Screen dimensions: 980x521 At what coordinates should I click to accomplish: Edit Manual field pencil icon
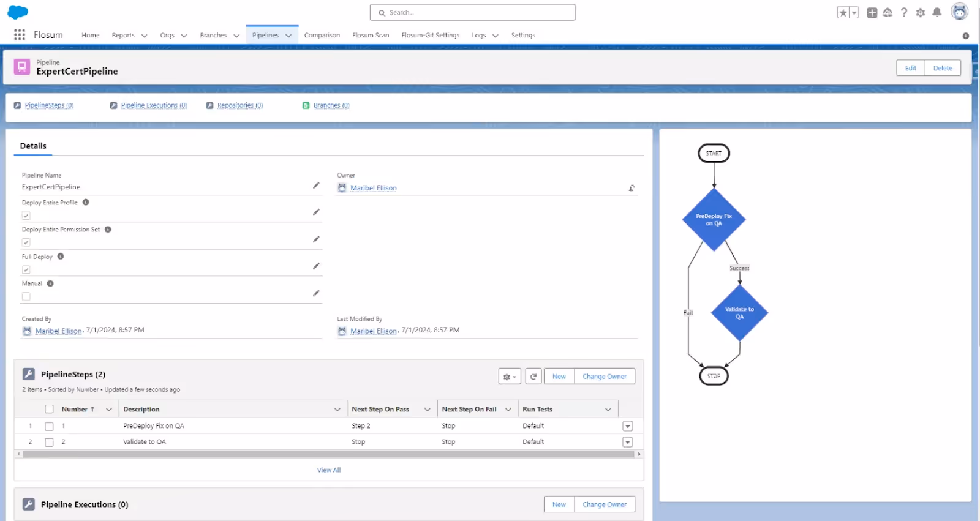click(316, 293)
